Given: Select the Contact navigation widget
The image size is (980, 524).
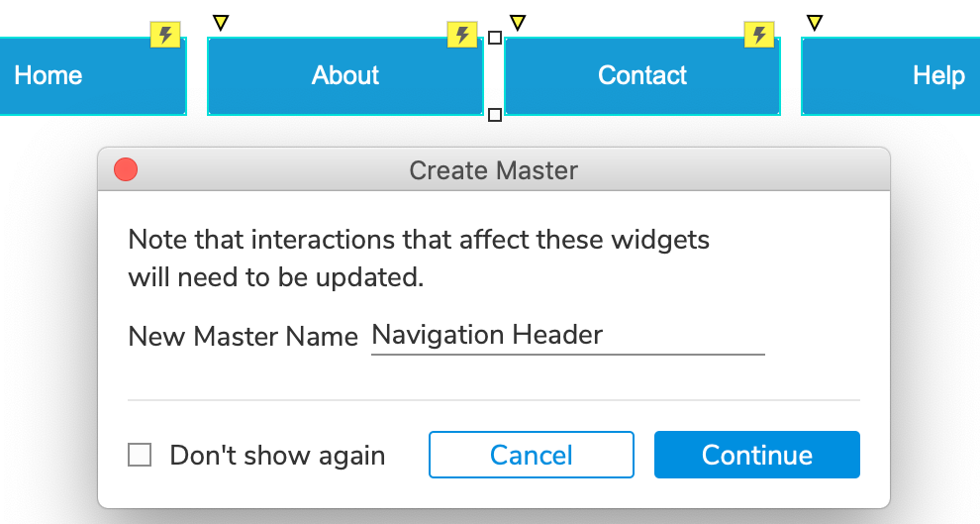Looking at the screenshot, I should point(641,76).
